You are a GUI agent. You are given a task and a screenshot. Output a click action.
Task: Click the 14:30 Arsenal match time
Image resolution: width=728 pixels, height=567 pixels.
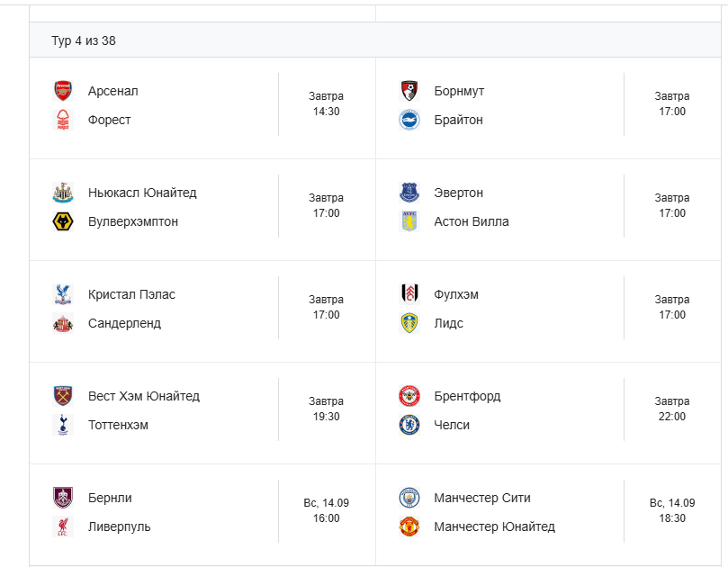click(x=326, y=112)
